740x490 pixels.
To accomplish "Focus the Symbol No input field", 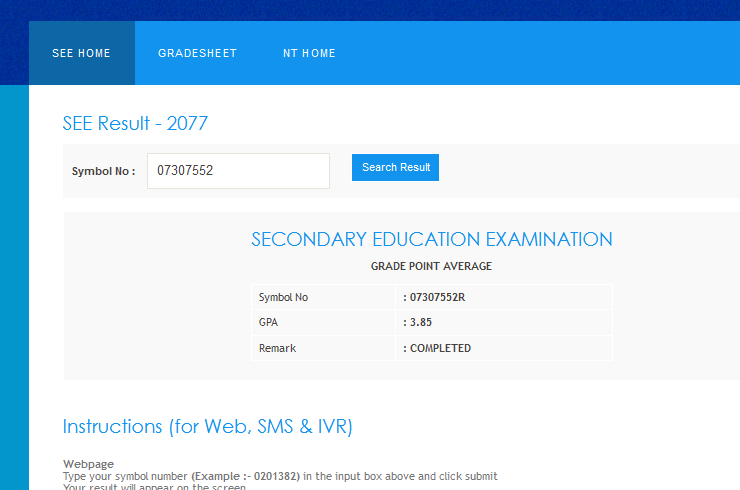I will point(238,171).
